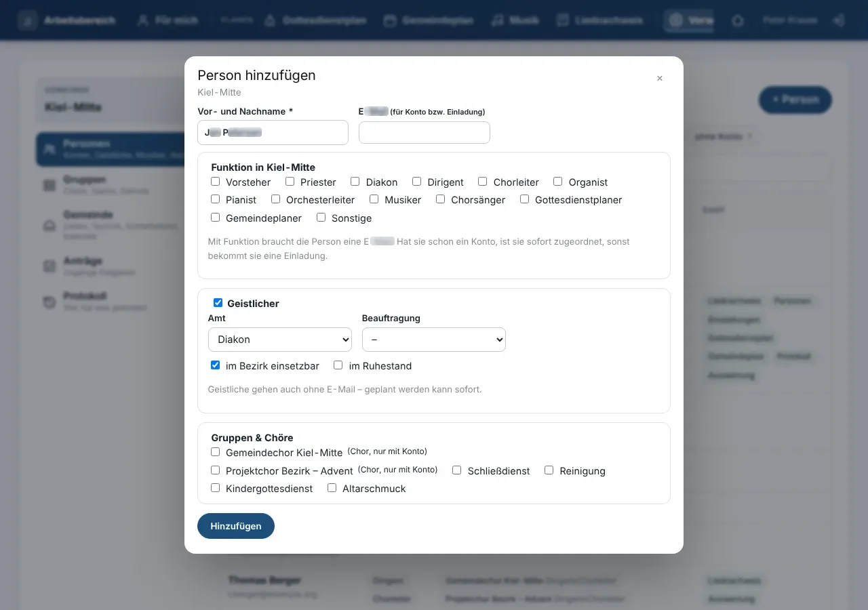The width and height of the screenshot is (868, 610).
Task: Open the Protokoll sidebar item
Action: [x=110, y=301]
